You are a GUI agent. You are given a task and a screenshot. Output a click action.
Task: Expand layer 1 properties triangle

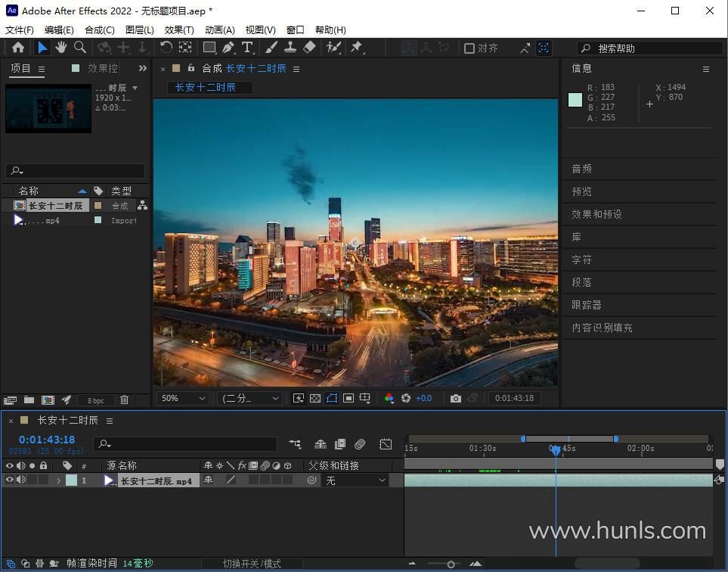58,480
